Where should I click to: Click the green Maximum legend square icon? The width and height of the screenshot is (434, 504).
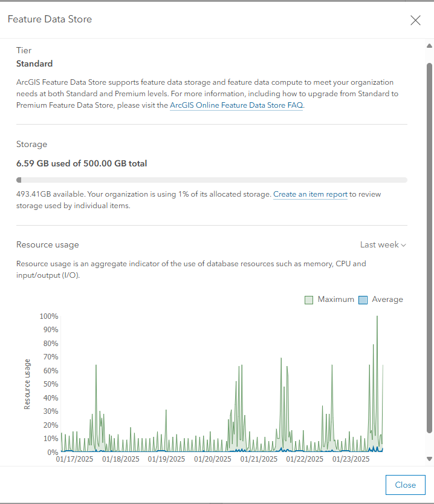[x=308, y=299]
